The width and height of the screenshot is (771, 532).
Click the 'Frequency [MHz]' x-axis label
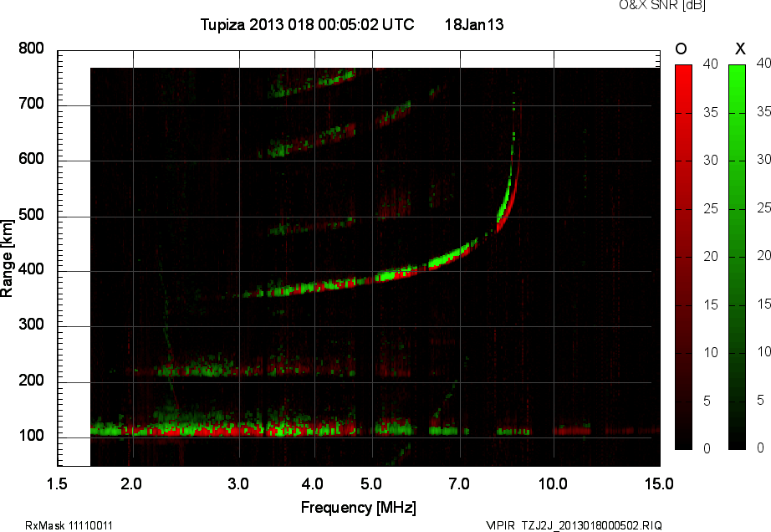[x=359, y=508]
